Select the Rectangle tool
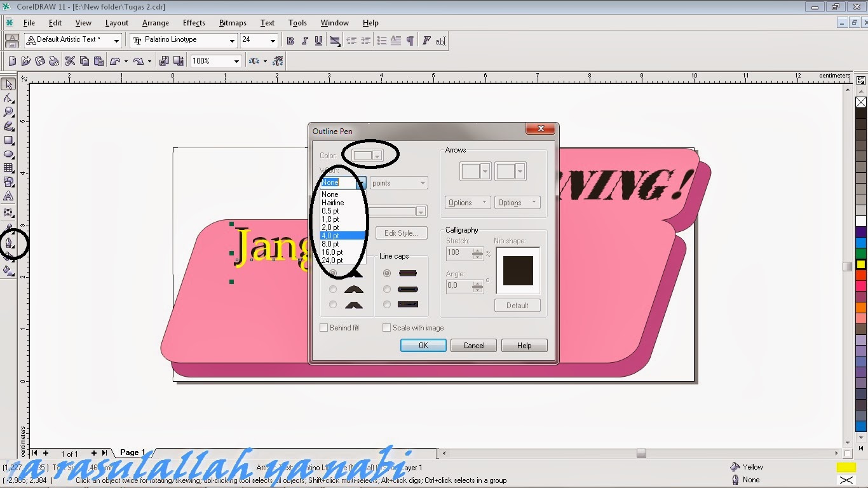The height and width of the screenshot is (488, 868). pos(9,140)
